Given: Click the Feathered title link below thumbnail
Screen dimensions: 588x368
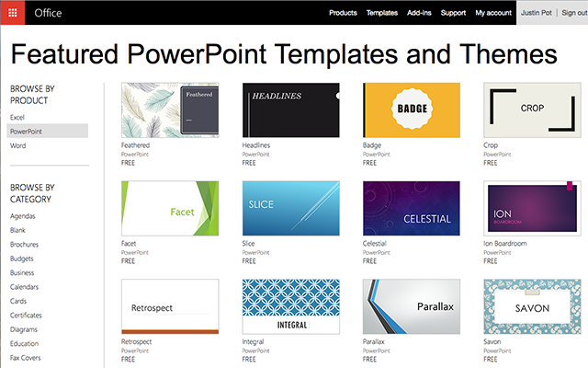Looking at the screenshot, I should click(x=135, y=145).
